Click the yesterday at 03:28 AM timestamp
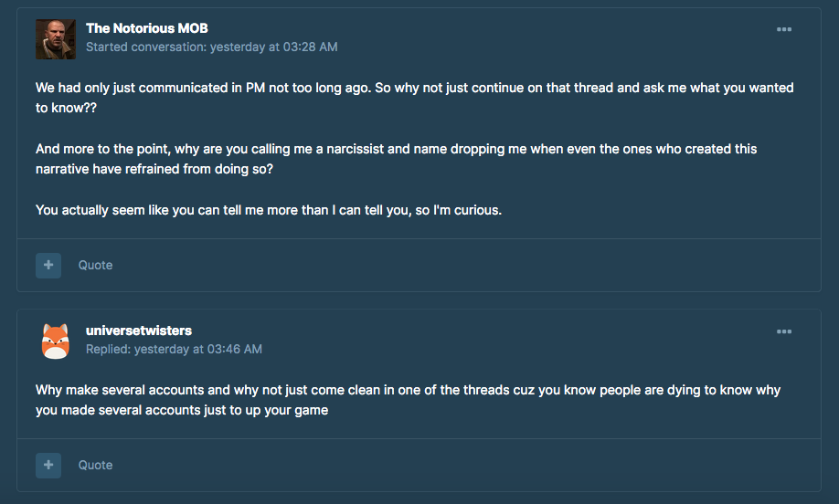This screenshot has height=504, width=839. pyautogui.click(x=273, y=47)
